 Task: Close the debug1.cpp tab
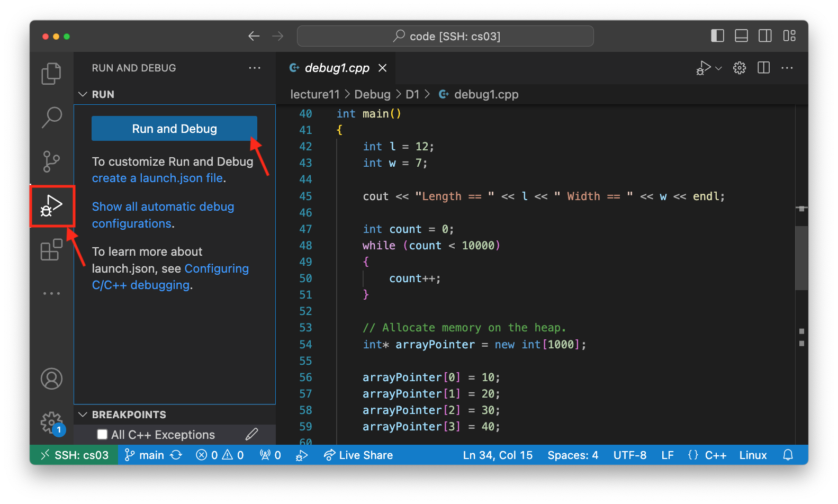click(x=382, y=68)
